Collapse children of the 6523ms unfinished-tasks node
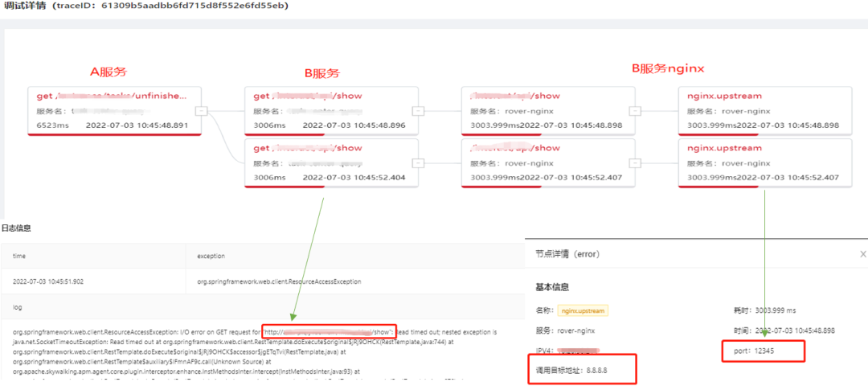Image resolution: width=868 pixels, height=386 pixels. click(202, 111)
